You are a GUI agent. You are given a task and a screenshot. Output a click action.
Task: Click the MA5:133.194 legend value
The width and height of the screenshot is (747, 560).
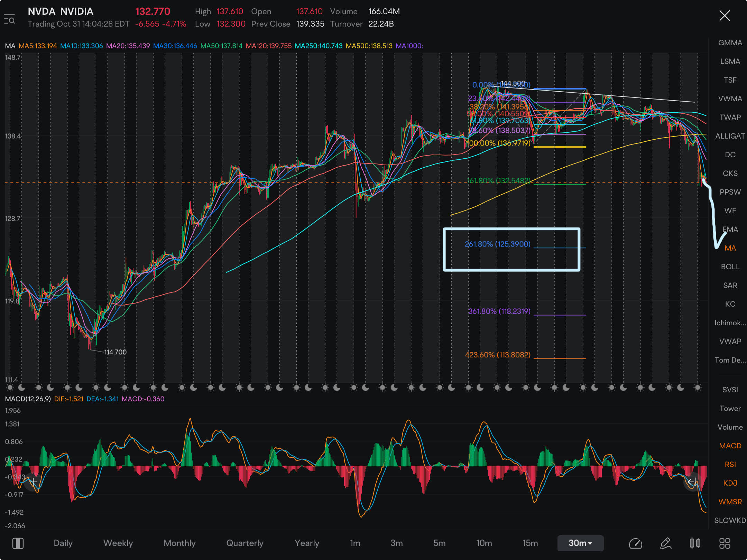click(38, 46)
